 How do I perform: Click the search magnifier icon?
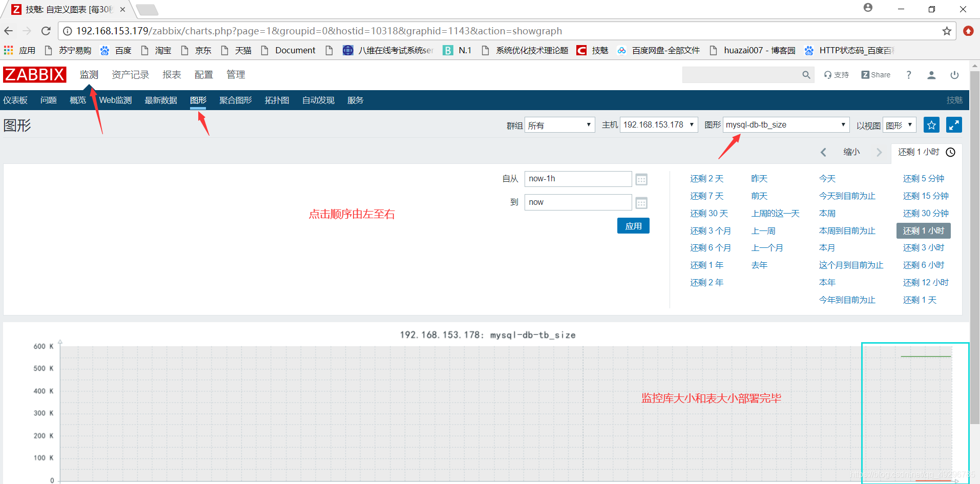[806, 75]
